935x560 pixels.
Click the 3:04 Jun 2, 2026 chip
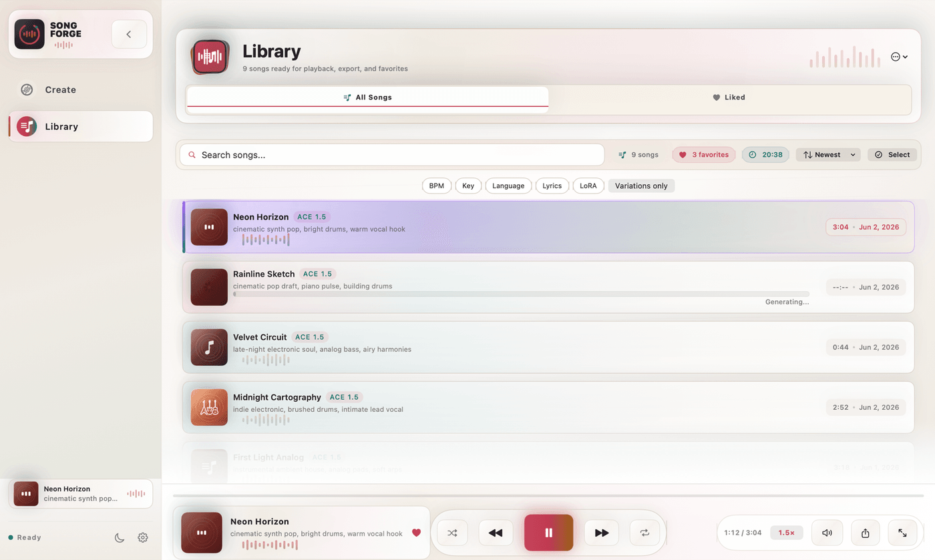pos(866,227)
